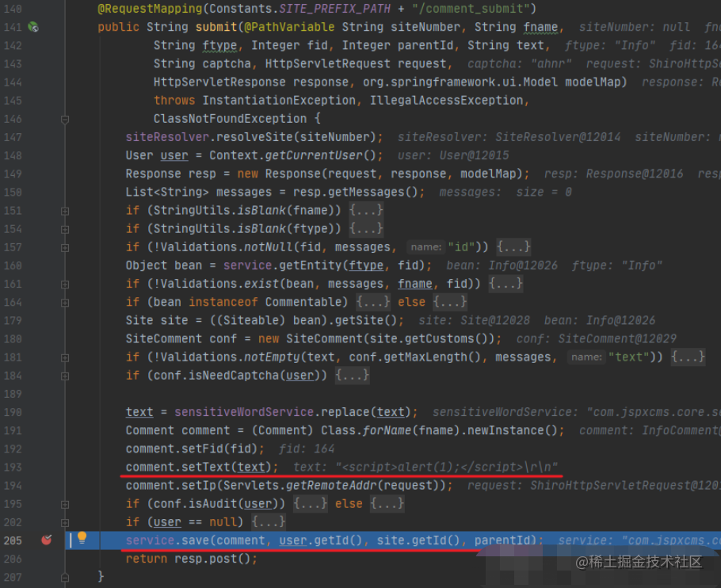Click the resolveSite method call
This screenshot has height=588, width=721.
pyautogui.click(x=254, y=137)
